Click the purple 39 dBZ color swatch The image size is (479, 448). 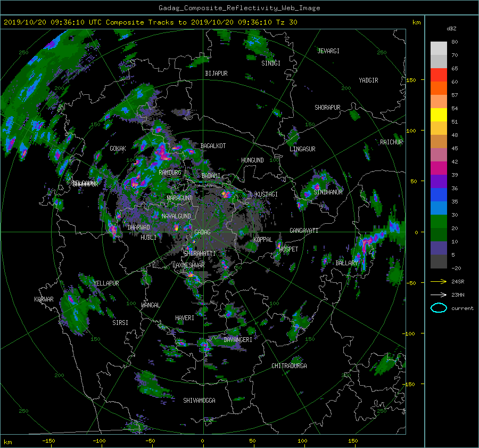pos(439,181)
